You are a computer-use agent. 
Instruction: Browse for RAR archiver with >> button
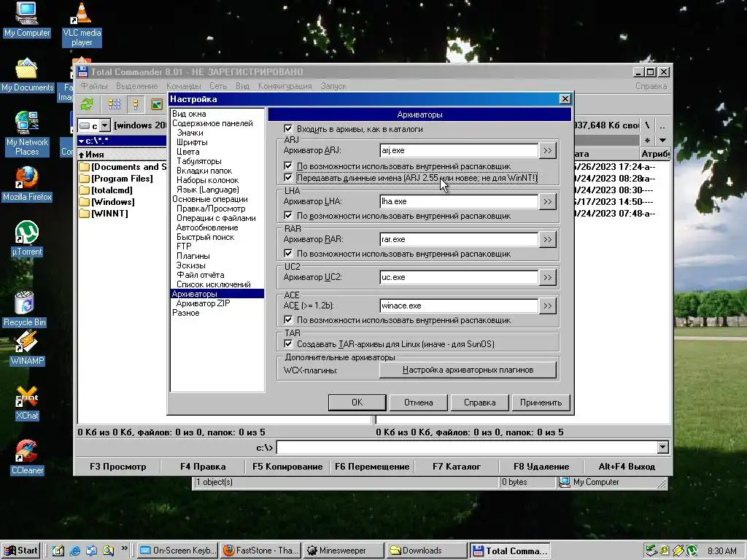pyautogui.click(x=548, y=239)
